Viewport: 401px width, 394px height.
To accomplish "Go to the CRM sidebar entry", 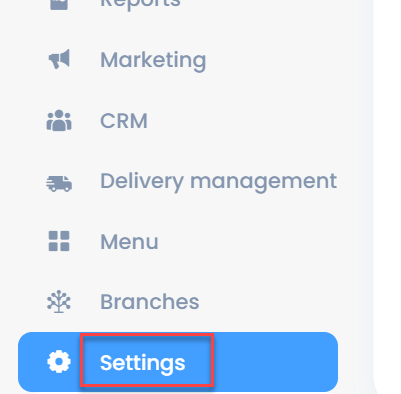I will pyautogui.click(x=124, y=121).
